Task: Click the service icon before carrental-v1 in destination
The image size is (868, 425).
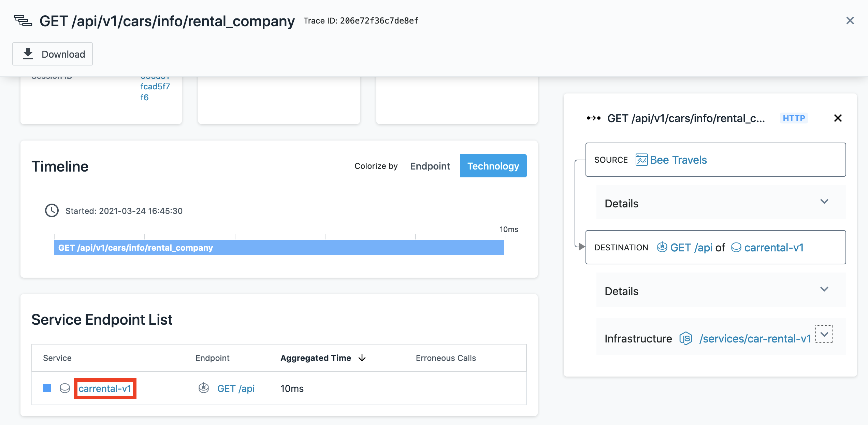Action: point(736,247)
